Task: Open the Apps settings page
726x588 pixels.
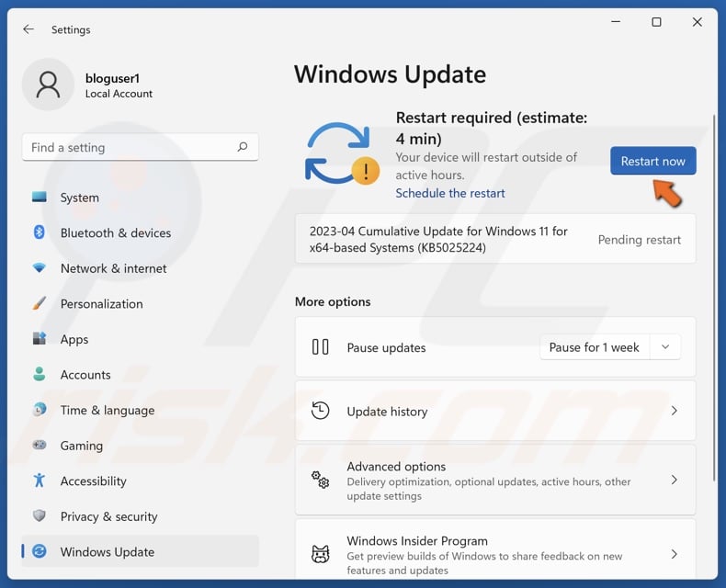Action: 141,339
